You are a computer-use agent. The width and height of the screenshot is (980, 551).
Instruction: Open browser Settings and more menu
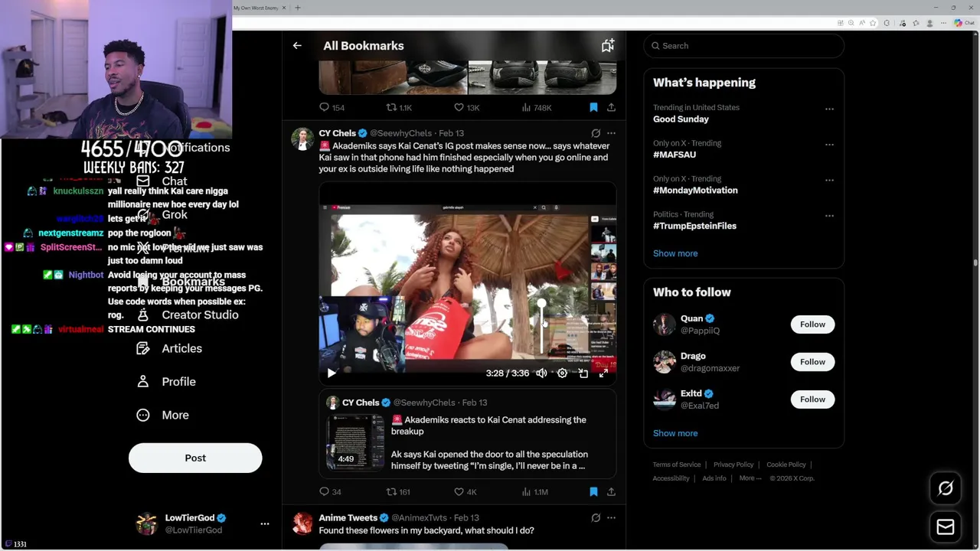[944, 23]
